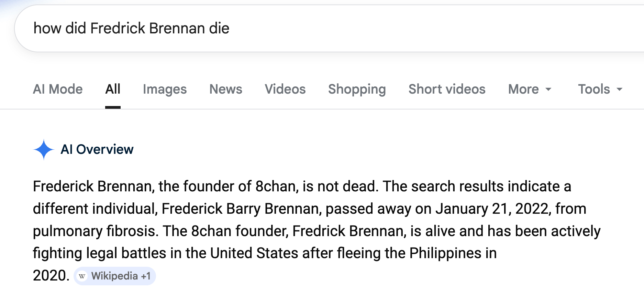Open the Tools menu label

[594, 89]
